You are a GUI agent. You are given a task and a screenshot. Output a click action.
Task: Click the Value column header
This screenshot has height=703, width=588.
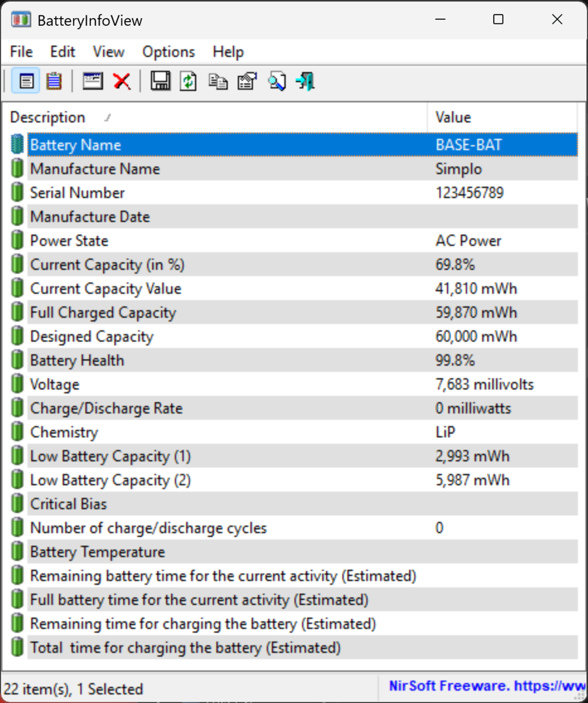click(x=453, y=118)
